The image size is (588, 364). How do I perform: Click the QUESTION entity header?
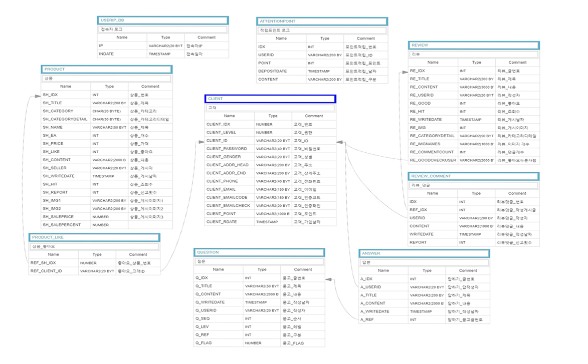tap(259, 252)
